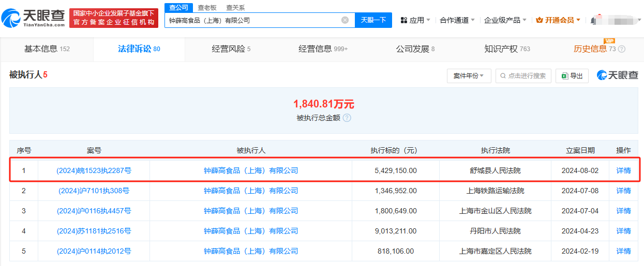The width and height of the screenshot is (644, 266).
Task: Open 详情 for the 上海市金山区人民法院 row
Action: (623, 211)
